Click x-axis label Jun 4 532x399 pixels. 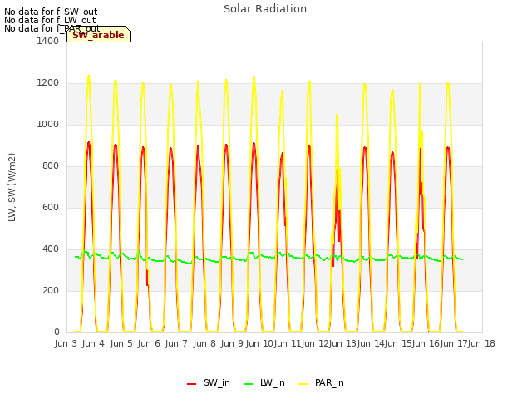(x=93, y=343)
